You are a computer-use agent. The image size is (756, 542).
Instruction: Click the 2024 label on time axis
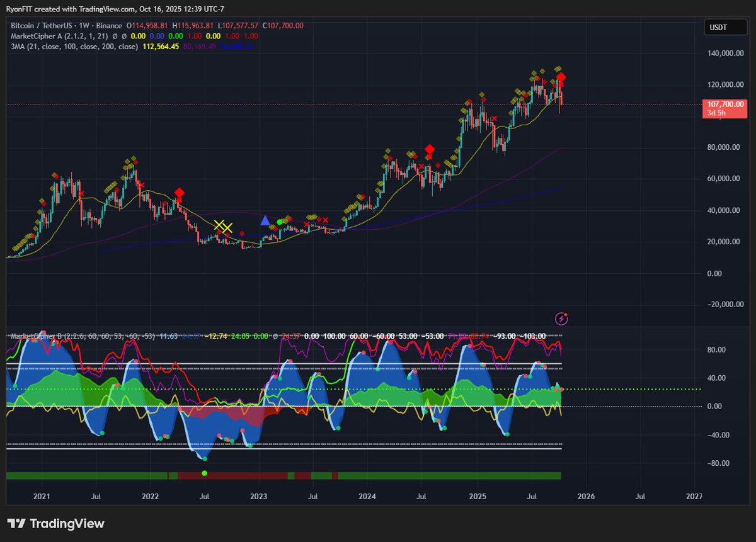[x=368, y=497]
